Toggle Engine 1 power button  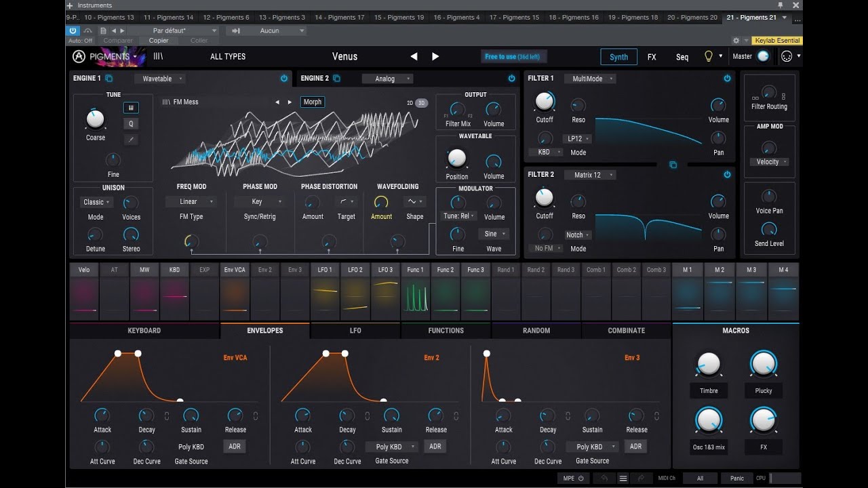[x=284, y=79]
